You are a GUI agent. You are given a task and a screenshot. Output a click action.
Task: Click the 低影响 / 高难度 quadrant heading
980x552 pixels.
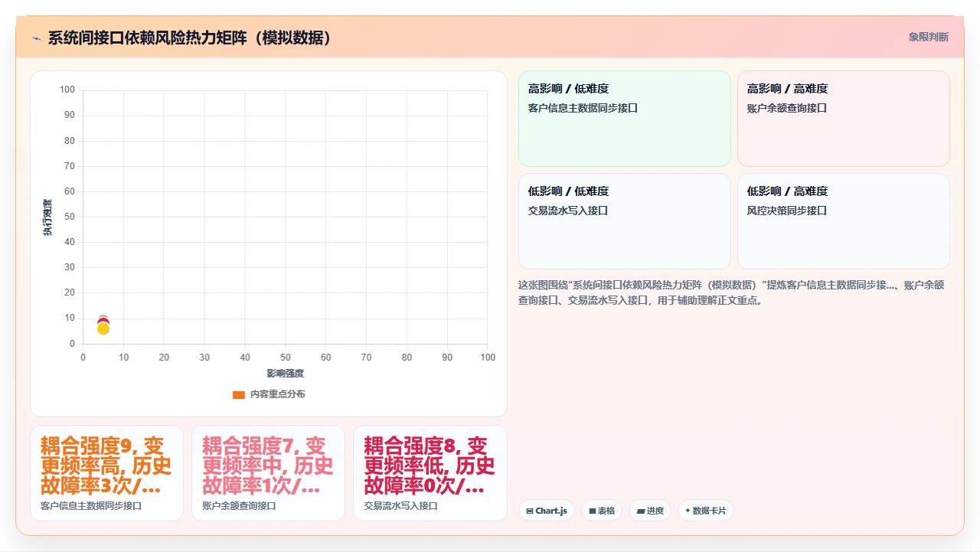[787, 191]
